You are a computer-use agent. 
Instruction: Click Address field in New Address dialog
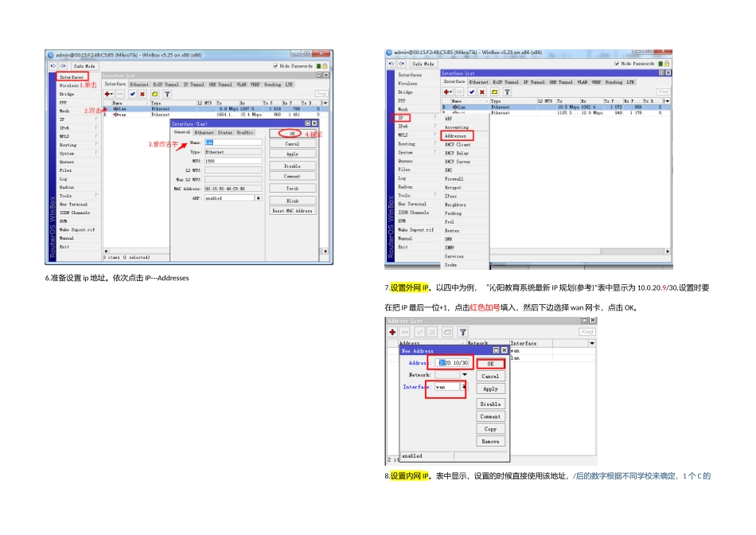coord(452,362)
